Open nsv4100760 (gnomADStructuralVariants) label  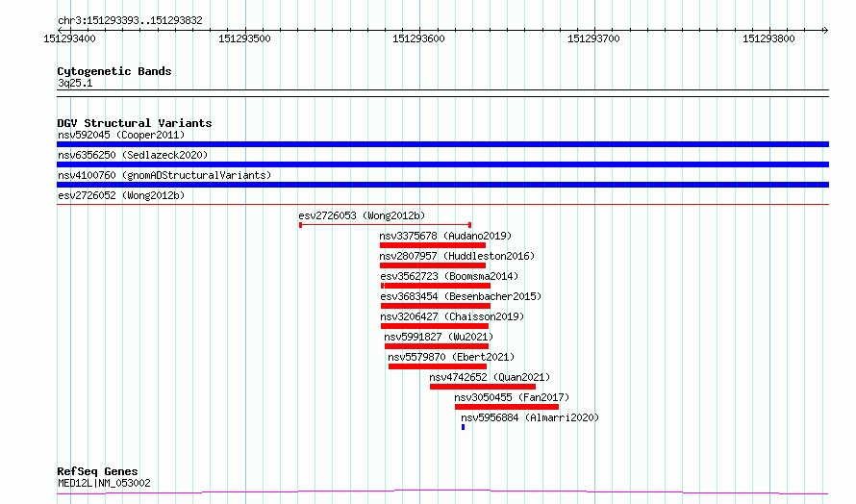pos(164,175)
